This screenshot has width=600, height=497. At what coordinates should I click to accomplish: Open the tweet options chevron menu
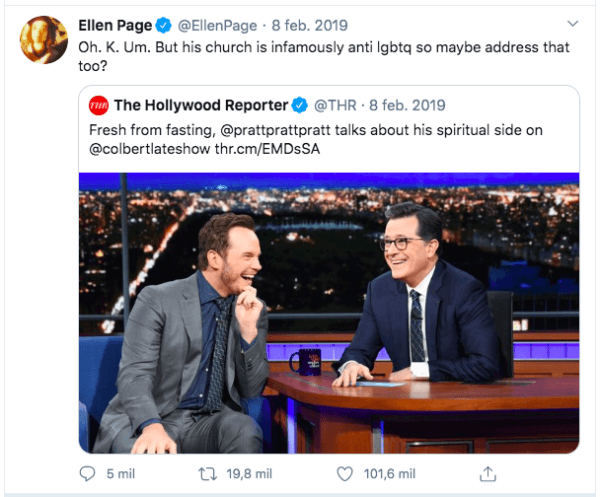(x=572, y=24)
